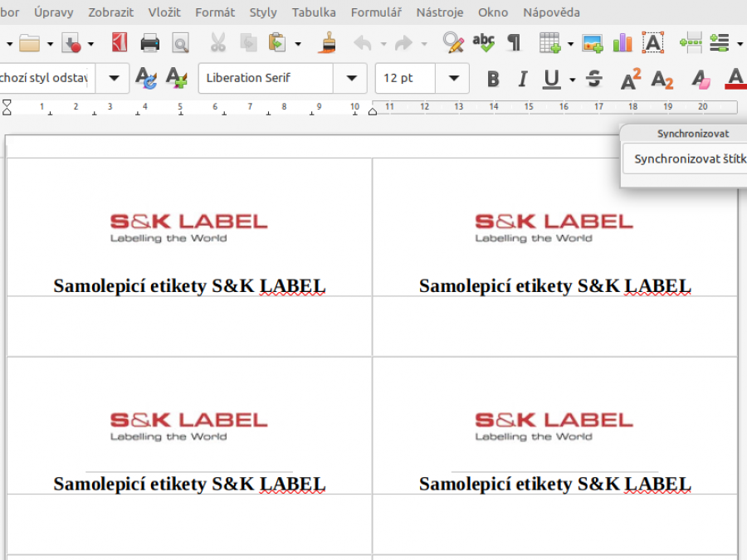Apply superscript formatting
The width and height of the screenshot is (747, 560).
(x=631, y=79)
